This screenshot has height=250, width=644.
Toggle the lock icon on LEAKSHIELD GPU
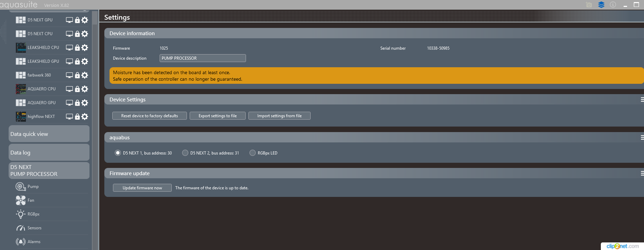point(77,61)
